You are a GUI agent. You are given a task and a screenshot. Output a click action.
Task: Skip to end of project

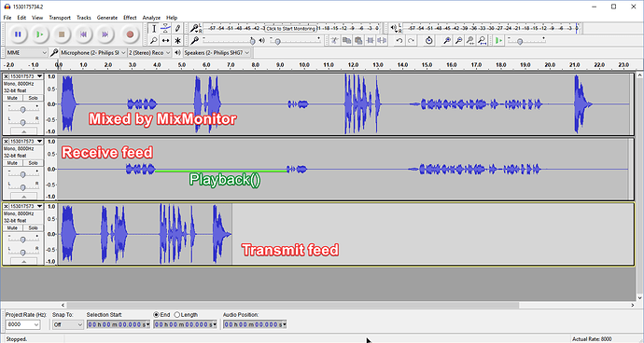click(105, 34)
